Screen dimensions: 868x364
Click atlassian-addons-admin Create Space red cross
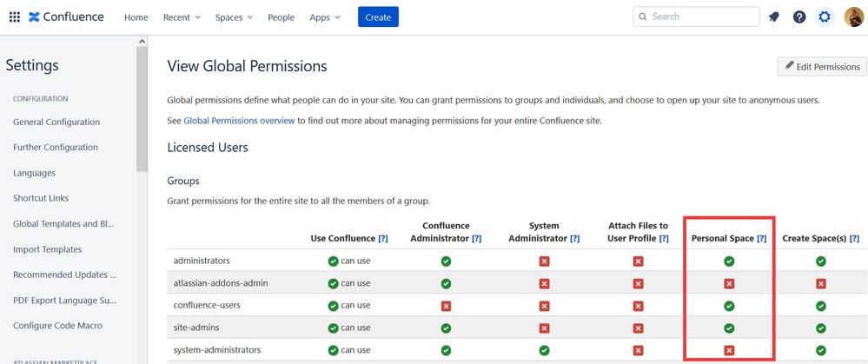tap(821, 283)
